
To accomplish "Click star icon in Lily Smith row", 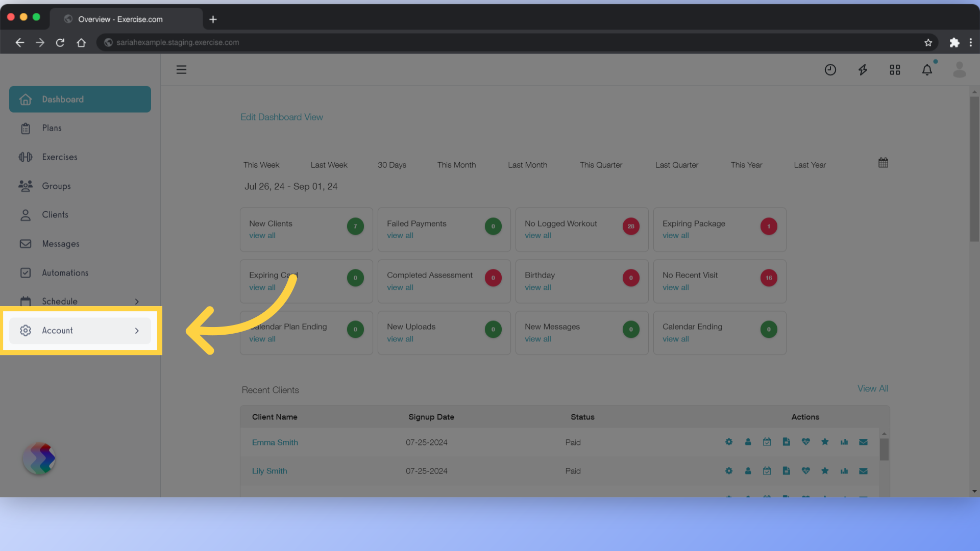I will coord(825,471).
